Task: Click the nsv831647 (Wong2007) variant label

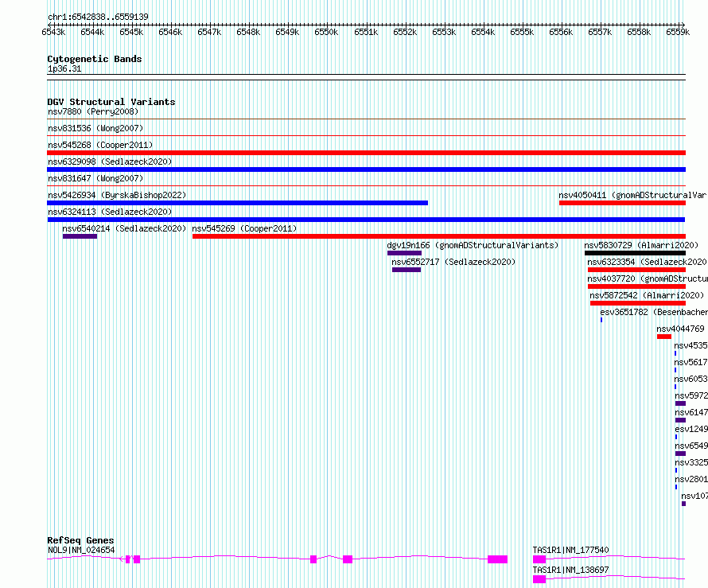Action: click(x=95, y=178)
